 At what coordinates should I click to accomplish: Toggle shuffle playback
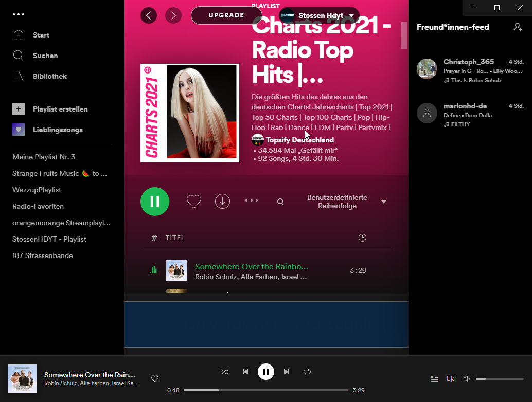tap(225, 372)
